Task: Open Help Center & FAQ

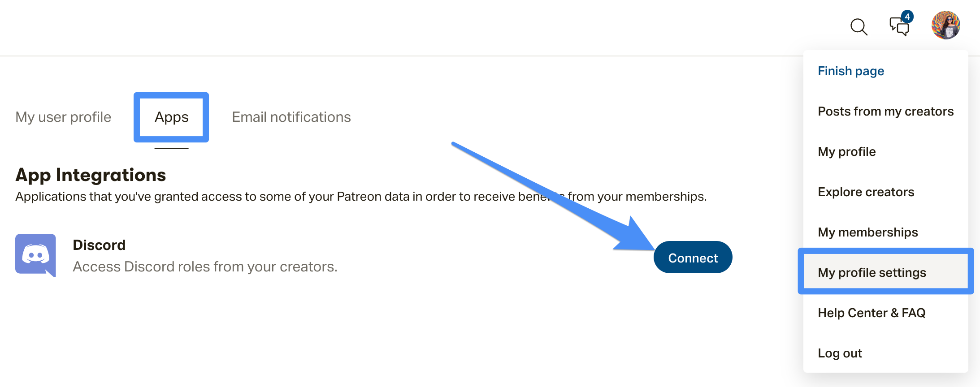Action: [872, 313]
